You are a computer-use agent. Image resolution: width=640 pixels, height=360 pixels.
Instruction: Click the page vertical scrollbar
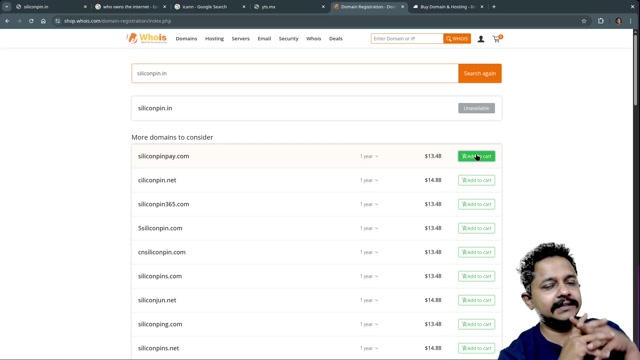click(636, 69)
